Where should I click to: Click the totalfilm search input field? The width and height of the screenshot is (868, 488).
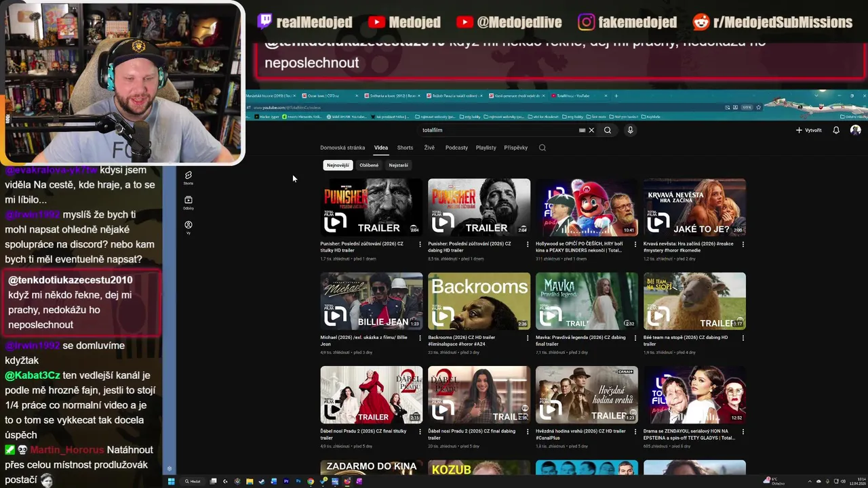tap(498, 130)
